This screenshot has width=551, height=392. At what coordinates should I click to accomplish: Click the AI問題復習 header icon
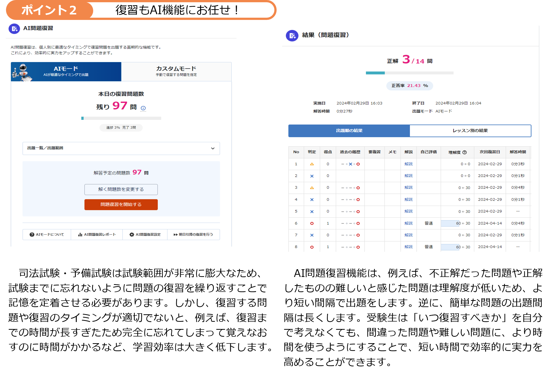point(14,29)
